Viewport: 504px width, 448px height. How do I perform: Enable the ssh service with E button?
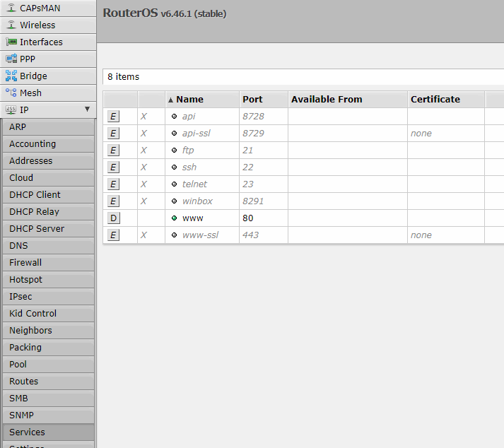pyautogui.click(x=113, y=167)
